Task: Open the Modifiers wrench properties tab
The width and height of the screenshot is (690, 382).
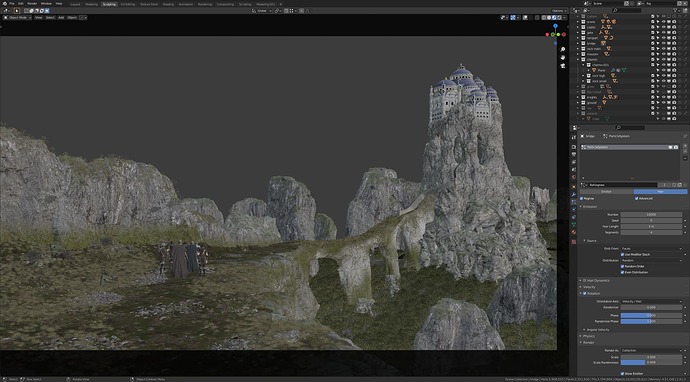Action: point(574,195)
